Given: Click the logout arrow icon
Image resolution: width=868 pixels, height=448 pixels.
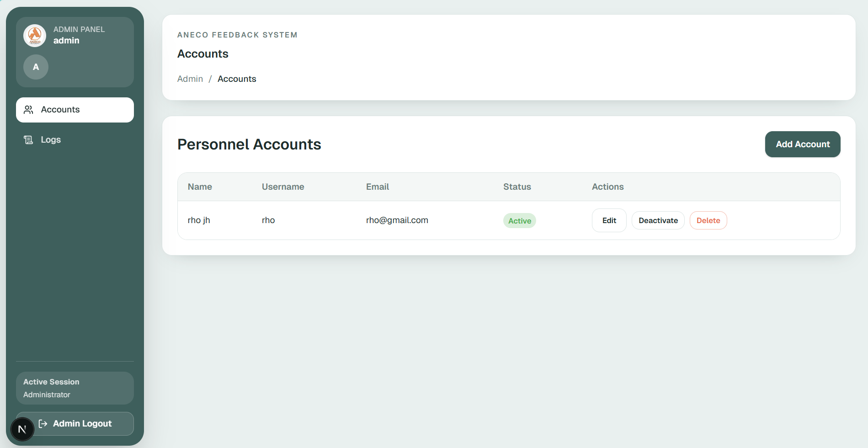Looking at the screenshot, I should [43, 424].
